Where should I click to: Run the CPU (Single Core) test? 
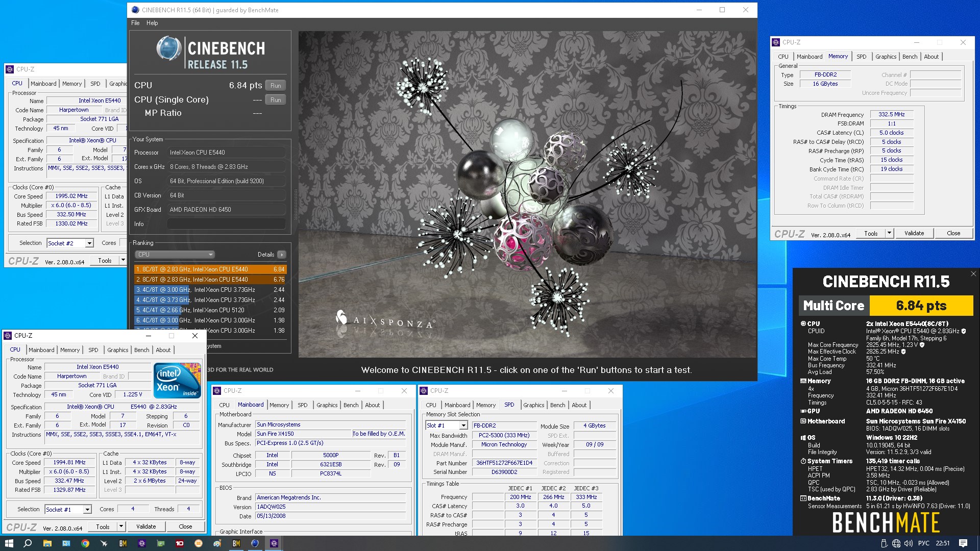point(276,100)
